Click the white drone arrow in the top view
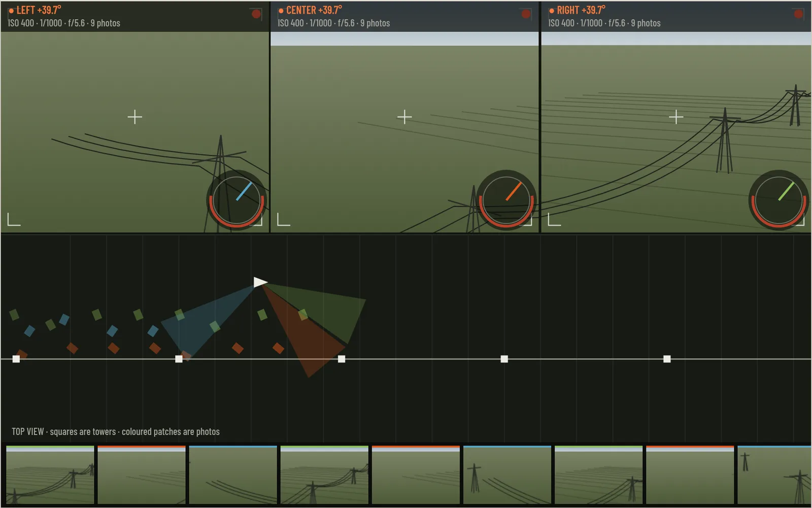 pyautogui.click(x=260, y=282)
